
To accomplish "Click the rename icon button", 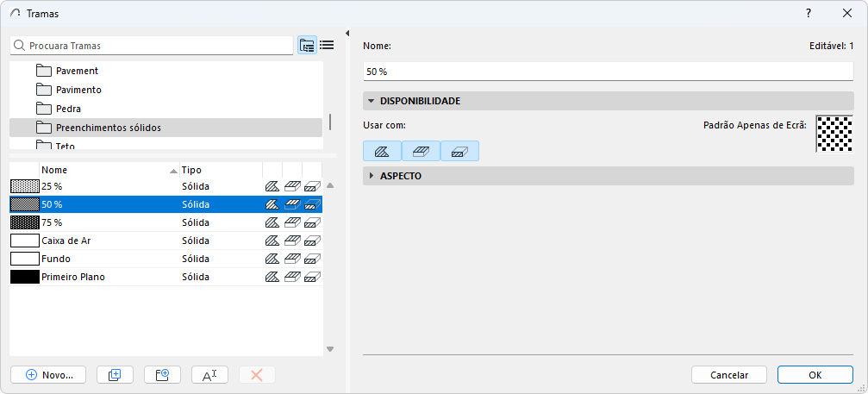I will [x=209, y=375].
